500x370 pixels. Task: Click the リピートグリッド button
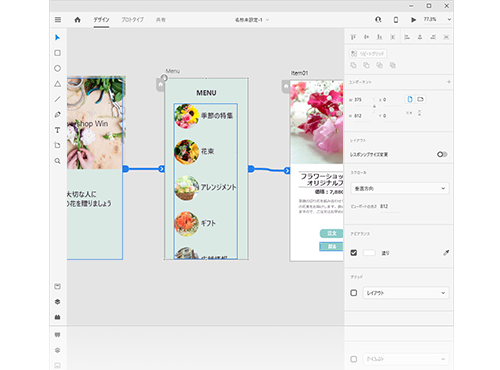pos(368,53)
